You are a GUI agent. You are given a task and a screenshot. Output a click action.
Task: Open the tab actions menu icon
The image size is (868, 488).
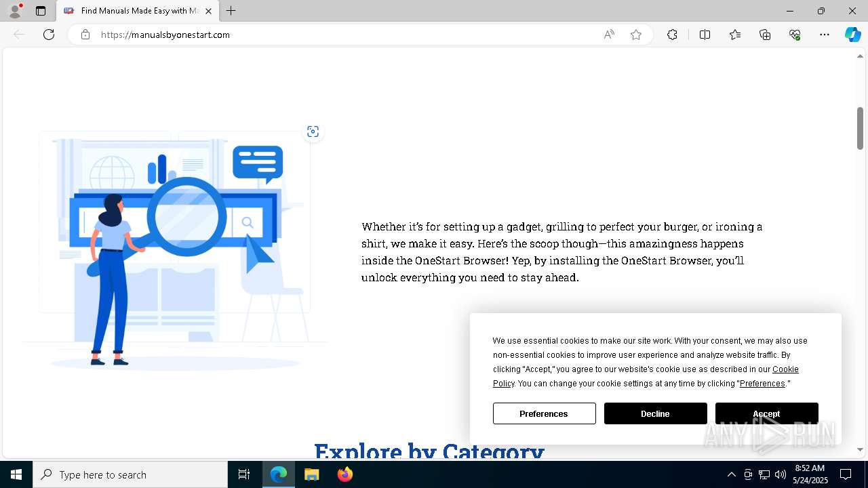41,11
